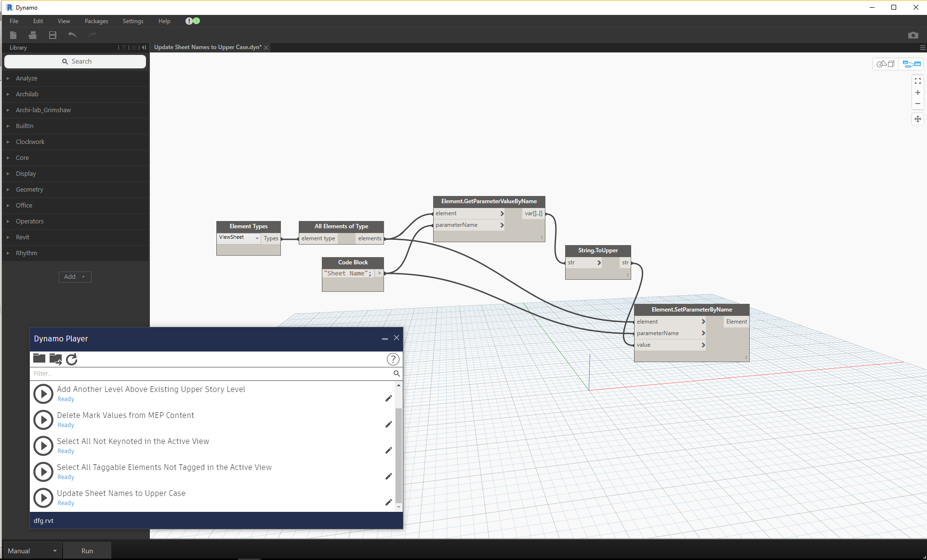The image size is (927, 560).
Task: Switch to 3D geometry background preview
Action: point(886,64)
